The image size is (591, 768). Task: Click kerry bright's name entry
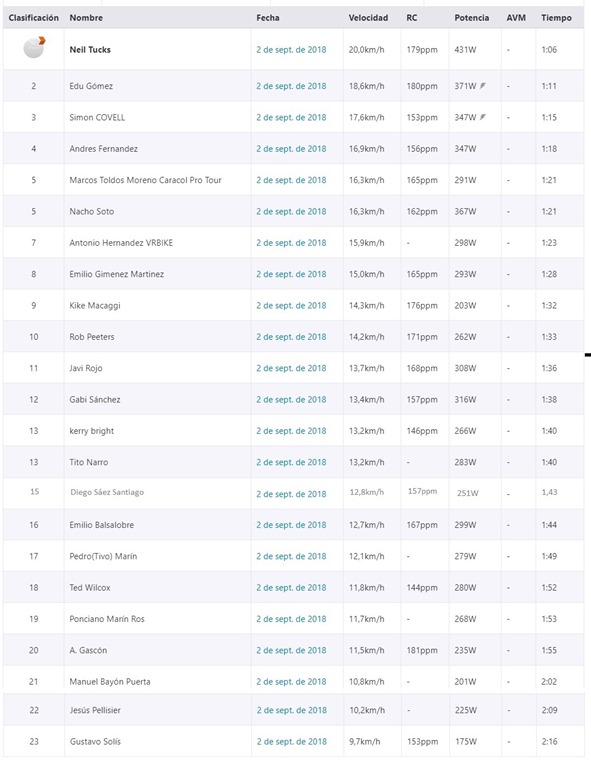(x=92, y=431)
